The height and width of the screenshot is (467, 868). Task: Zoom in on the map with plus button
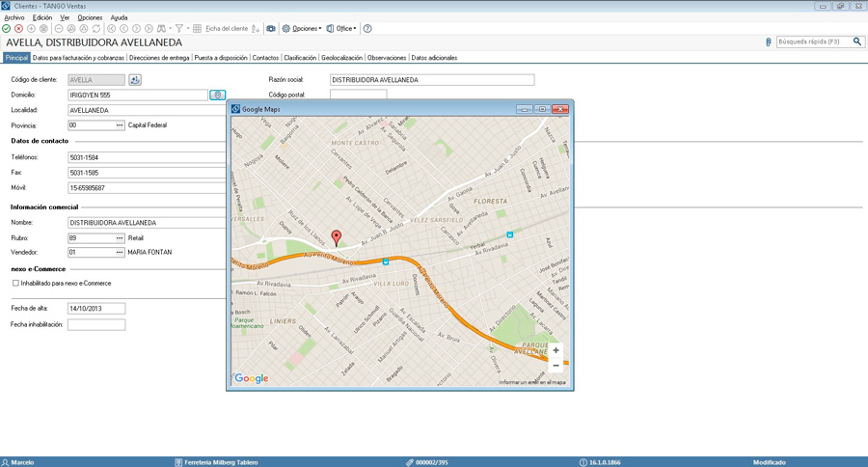556,350
